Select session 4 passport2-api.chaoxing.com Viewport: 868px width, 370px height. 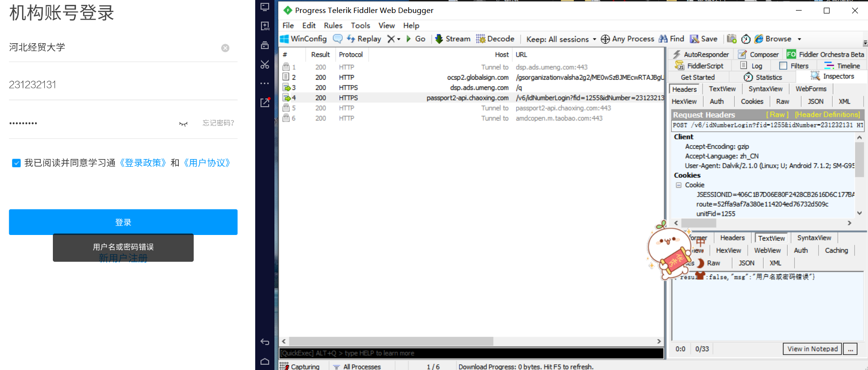(471, 98)
